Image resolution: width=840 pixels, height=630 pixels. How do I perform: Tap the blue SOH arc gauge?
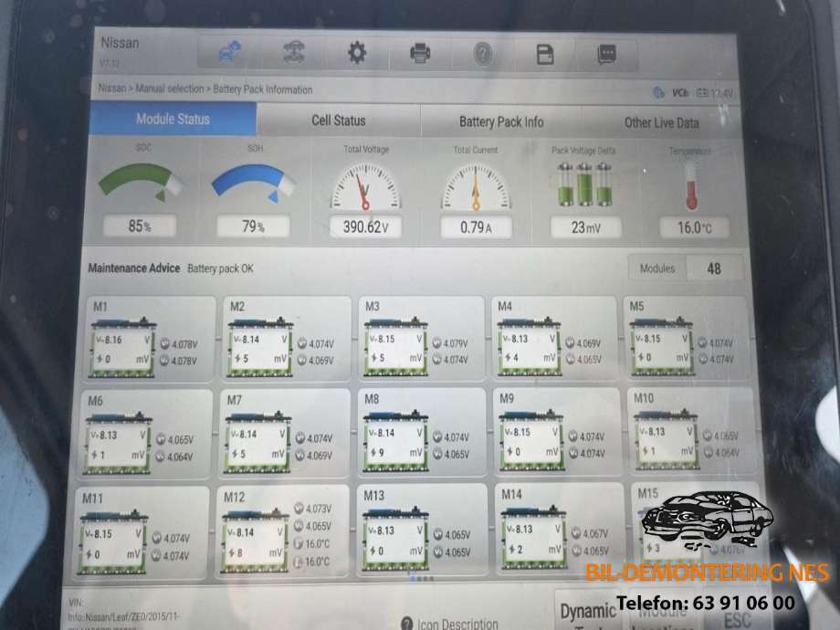pos(253,184)
